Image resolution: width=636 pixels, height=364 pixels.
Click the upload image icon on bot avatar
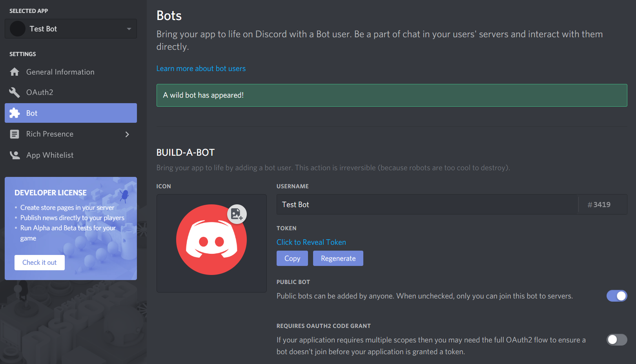(237, 214)
